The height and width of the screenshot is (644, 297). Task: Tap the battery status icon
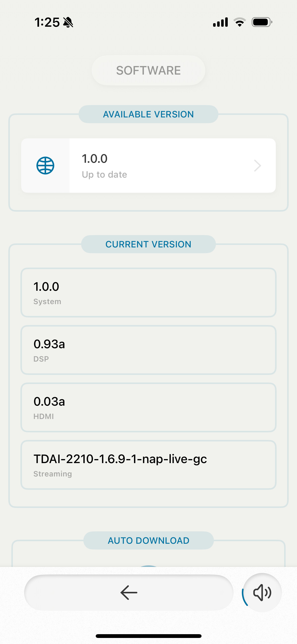pyautogui.click(x=262, y=22)
